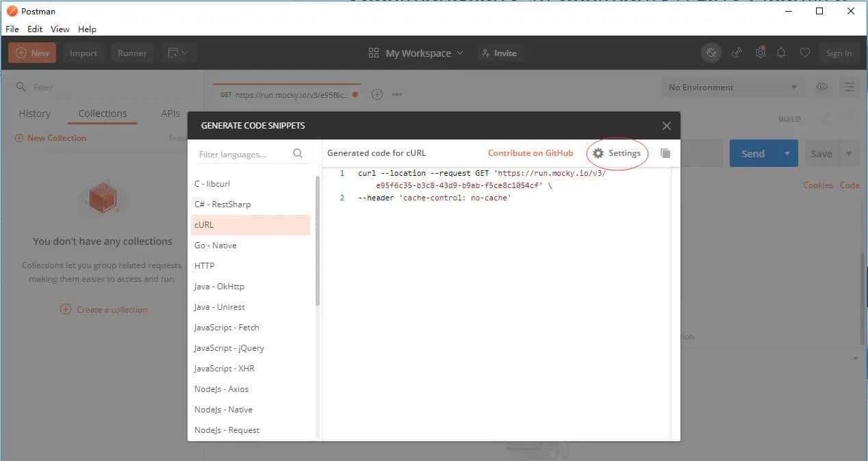Click sidebar search magnifier icon
Image resolution: width=868 pixels, height=461 pixels.
tap(21, 87)
